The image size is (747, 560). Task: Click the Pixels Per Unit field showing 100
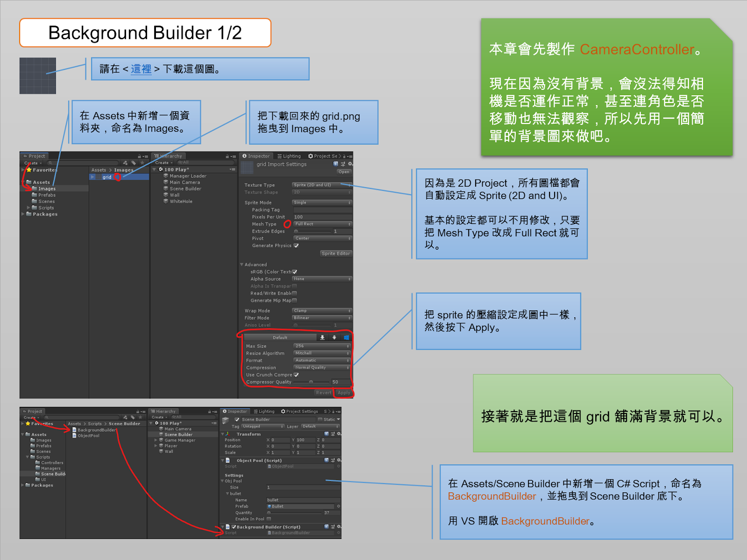(323, 217)
